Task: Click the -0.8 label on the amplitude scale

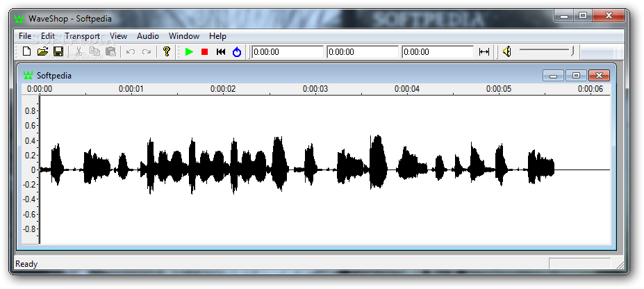Action: [x=28, y=229]
